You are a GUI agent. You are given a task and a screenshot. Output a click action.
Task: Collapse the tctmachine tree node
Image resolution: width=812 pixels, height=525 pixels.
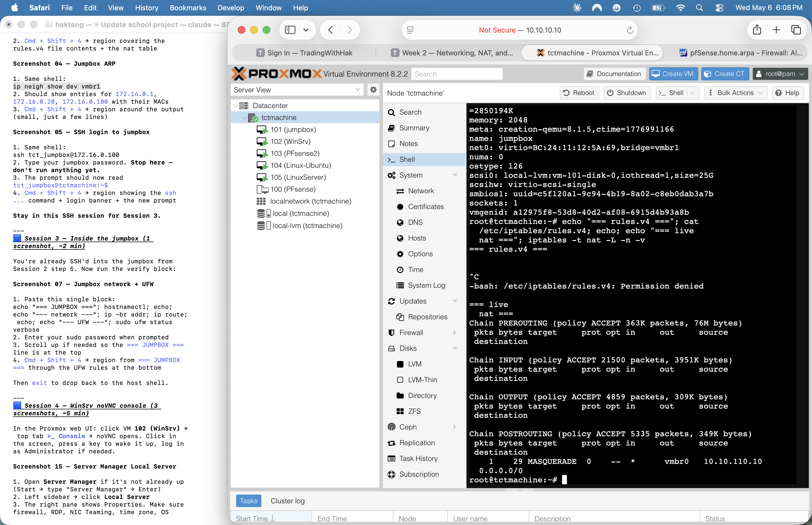[244, 118]
